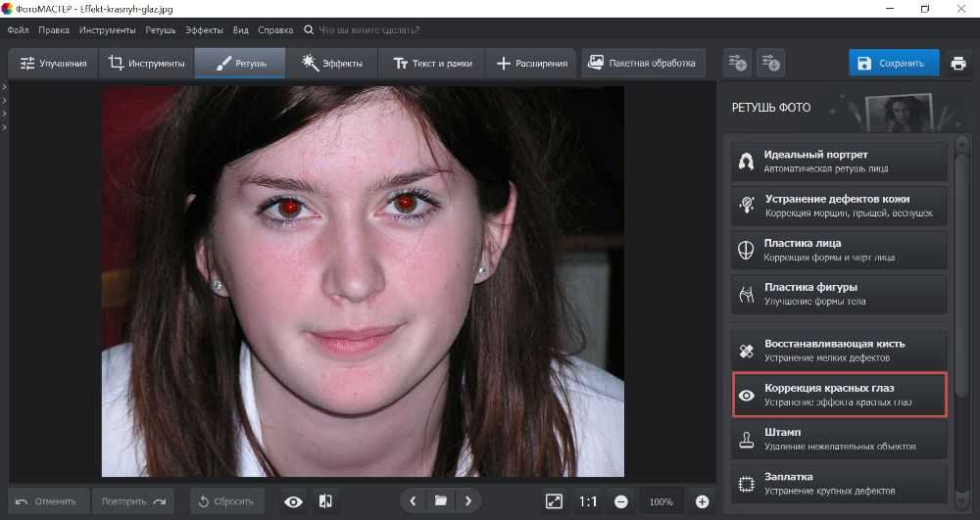Zoom in with the plus icon
Viewport: 980px width, 520px height.
(702, 501)
